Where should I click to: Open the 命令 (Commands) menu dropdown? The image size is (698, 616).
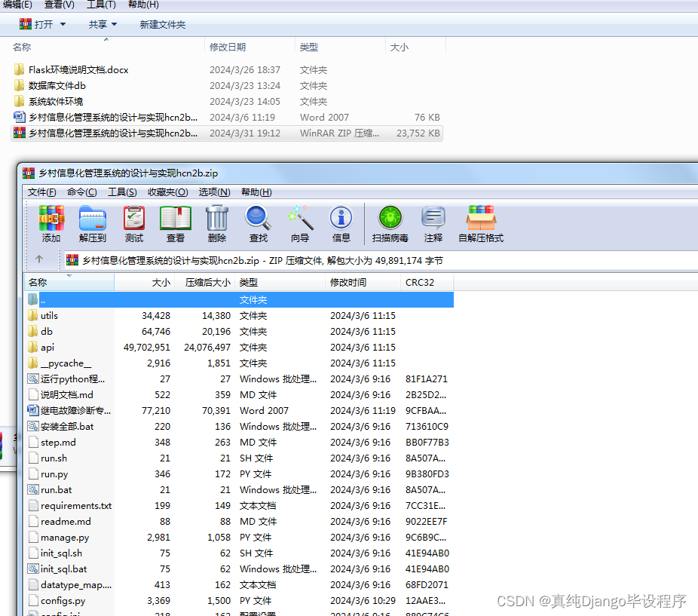tap(81, 192)
